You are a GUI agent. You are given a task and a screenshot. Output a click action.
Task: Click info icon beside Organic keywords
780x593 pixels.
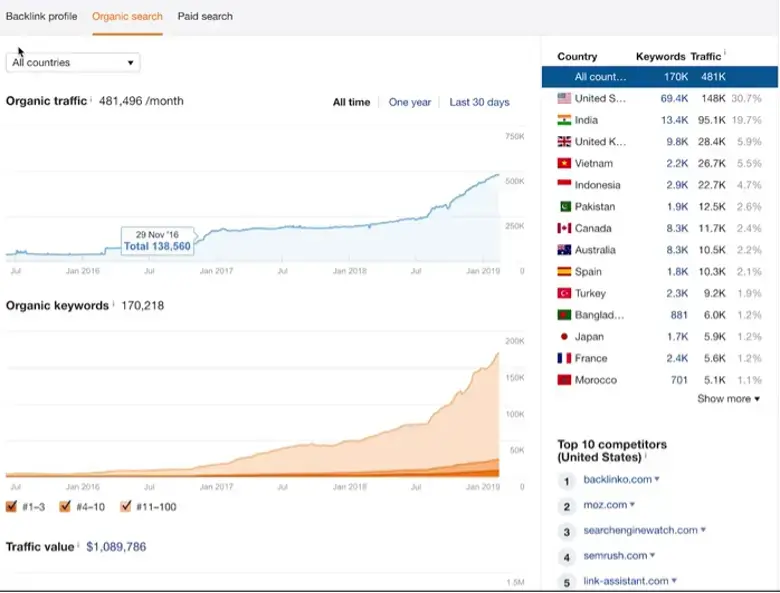click(x=113, y=303)
